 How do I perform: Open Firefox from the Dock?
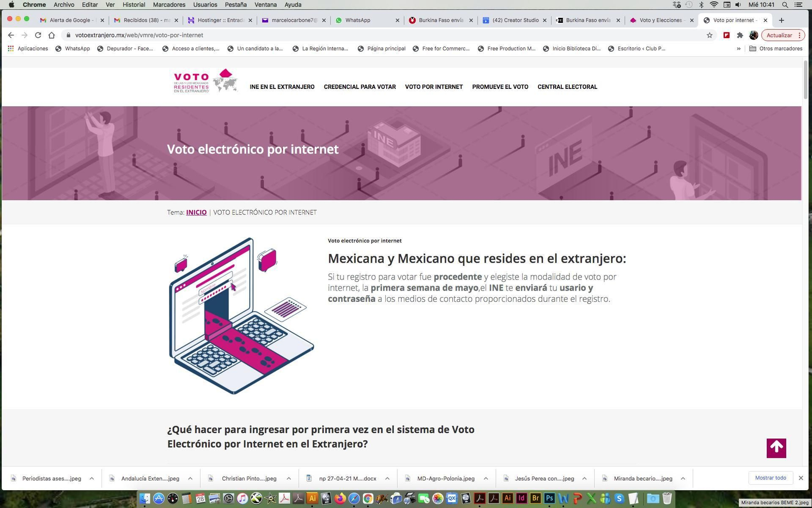(341, 498)
